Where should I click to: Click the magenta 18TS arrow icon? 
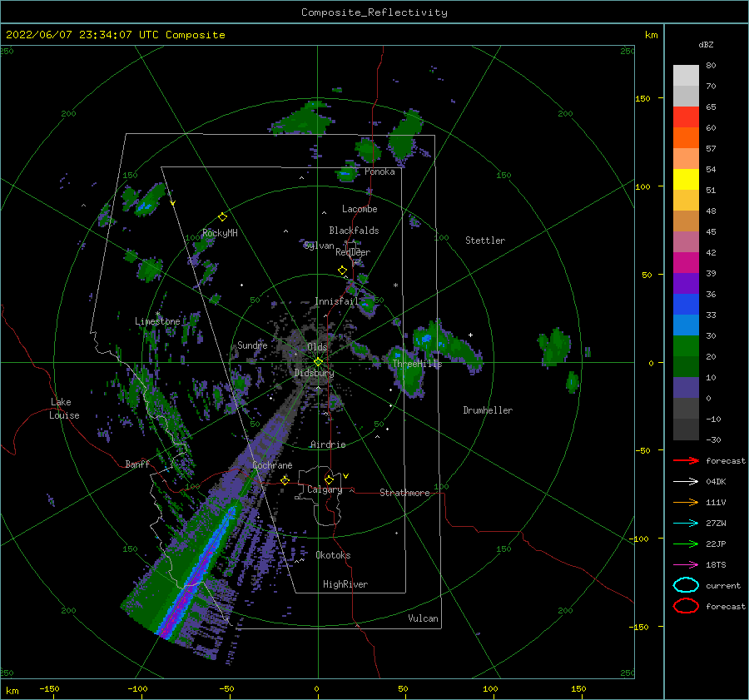tap(686, 565)
